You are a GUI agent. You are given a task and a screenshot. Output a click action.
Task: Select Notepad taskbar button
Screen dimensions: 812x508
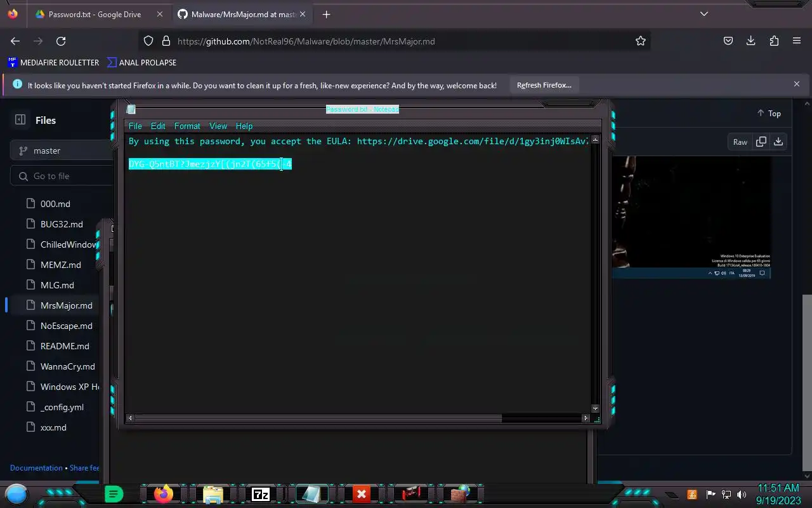(311, 494)
